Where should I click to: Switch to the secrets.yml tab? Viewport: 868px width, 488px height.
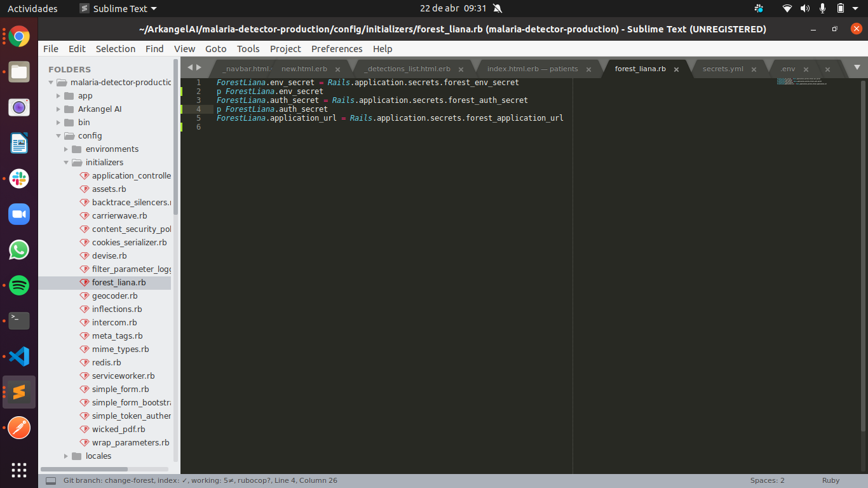723,69
